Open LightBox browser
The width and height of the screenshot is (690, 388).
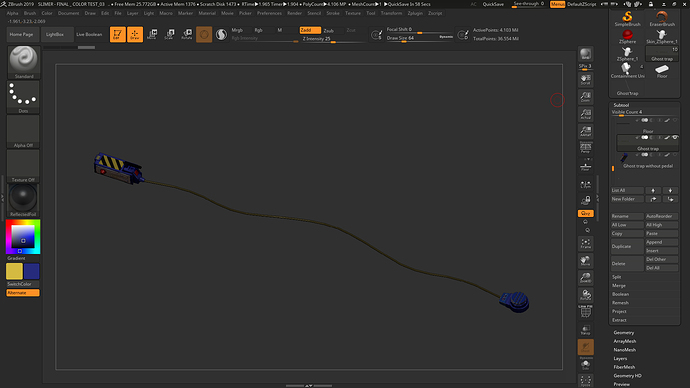55,34
